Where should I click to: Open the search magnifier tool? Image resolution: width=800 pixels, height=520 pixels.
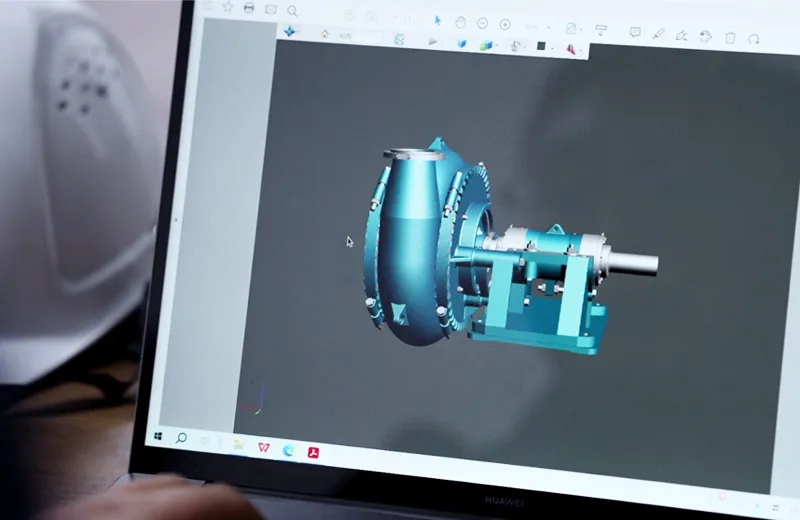point(292,10)
